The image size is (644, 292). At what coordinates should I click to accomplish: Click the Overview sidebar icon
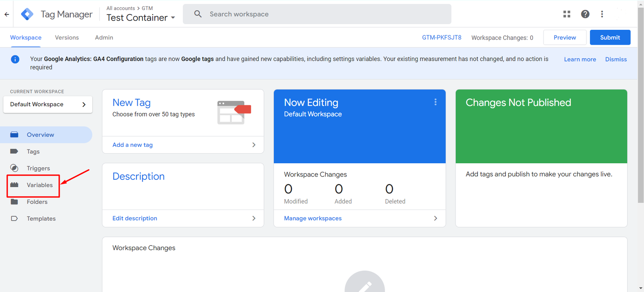[14, 134]
